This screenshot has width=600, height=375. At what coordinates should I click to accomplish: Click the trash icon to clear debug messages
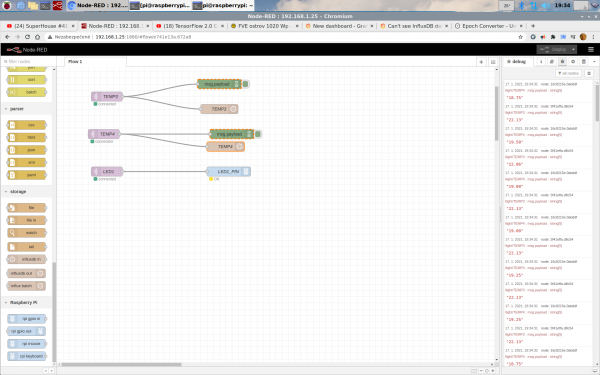[589, 73]
